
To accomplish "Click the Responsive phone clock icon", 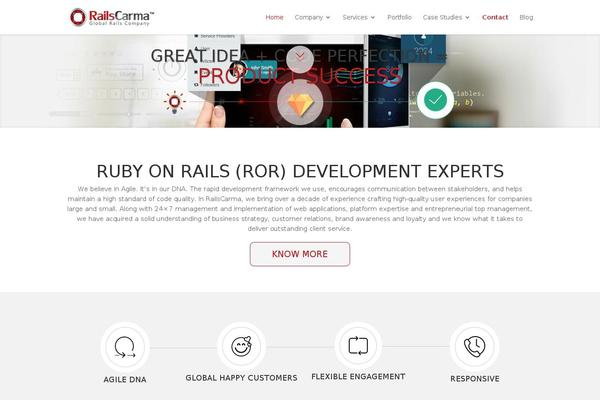I will (x=474, y=346).
